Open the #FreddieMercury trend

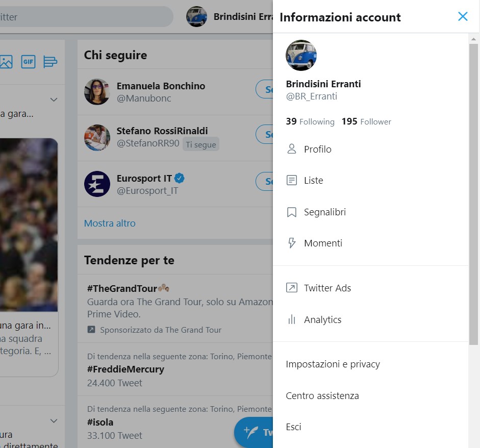pos(125,369)
